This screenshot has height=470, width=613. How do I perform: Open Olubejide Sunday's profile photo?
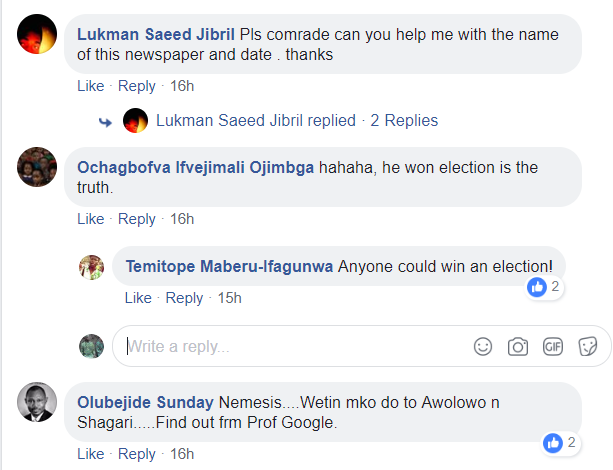point(37,402)
